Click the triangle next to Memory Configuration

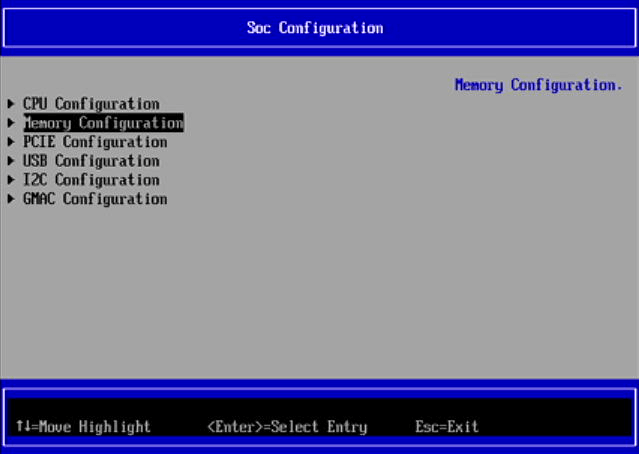11,123
